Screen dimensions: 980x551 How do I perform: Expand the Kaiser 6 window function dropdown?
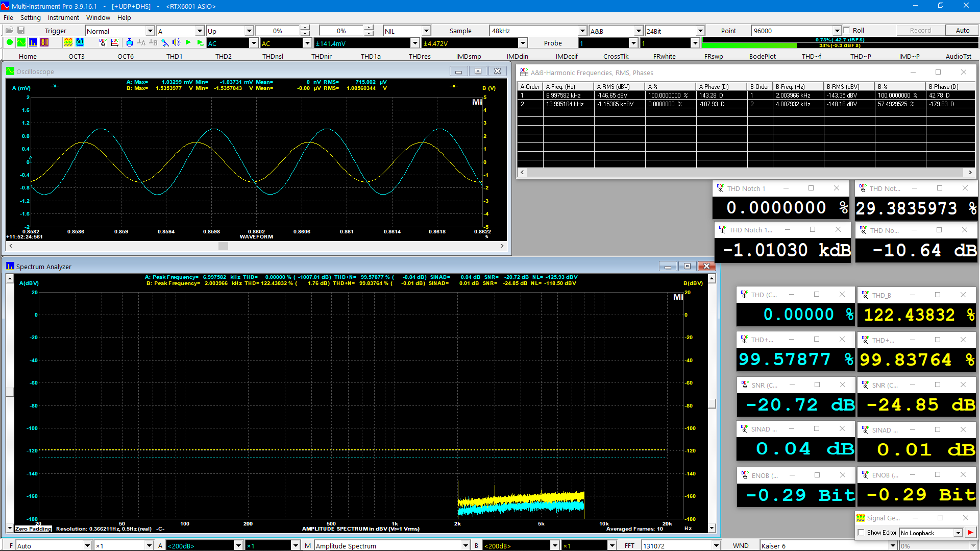[892, 546]
